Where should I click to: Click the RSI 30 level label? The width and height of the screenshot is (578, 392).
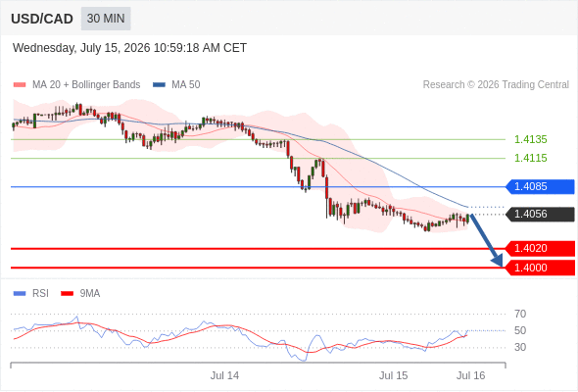520,347
